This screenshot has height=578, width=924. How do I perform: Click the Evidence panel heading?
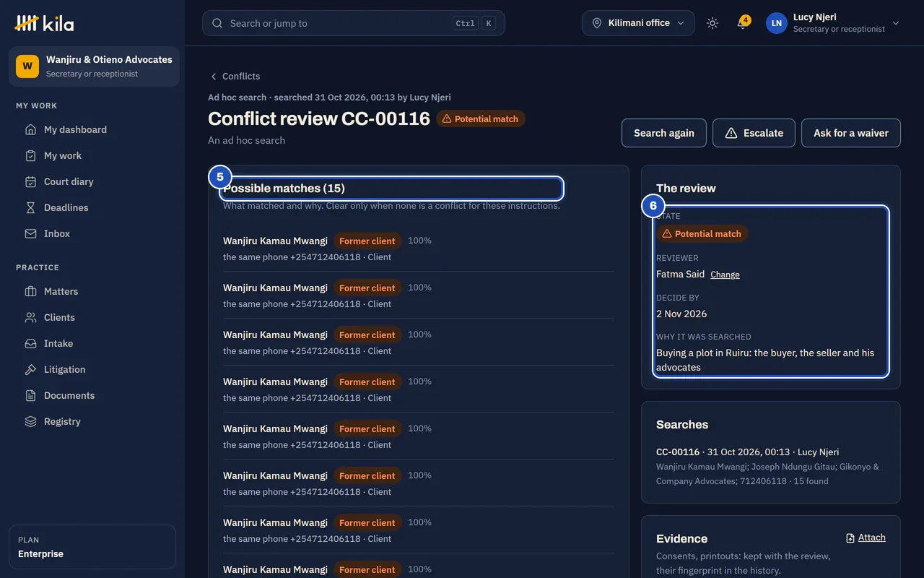pos(681,538)
